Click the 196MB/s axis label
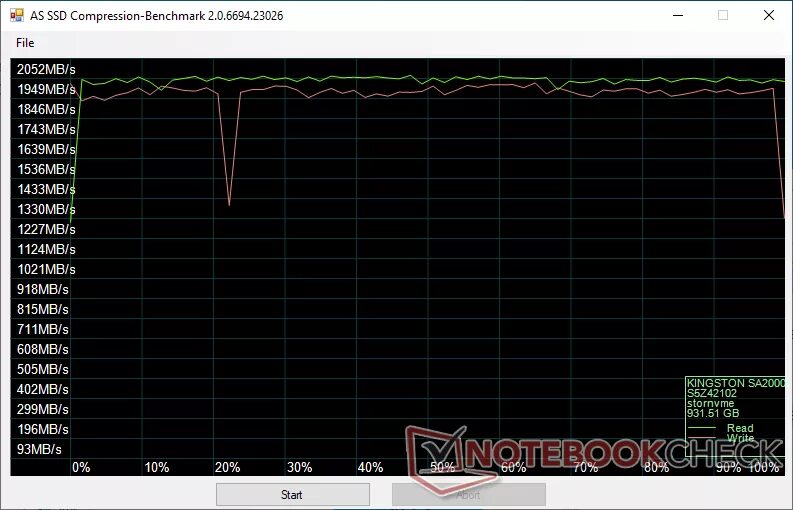 pos(42,430)
